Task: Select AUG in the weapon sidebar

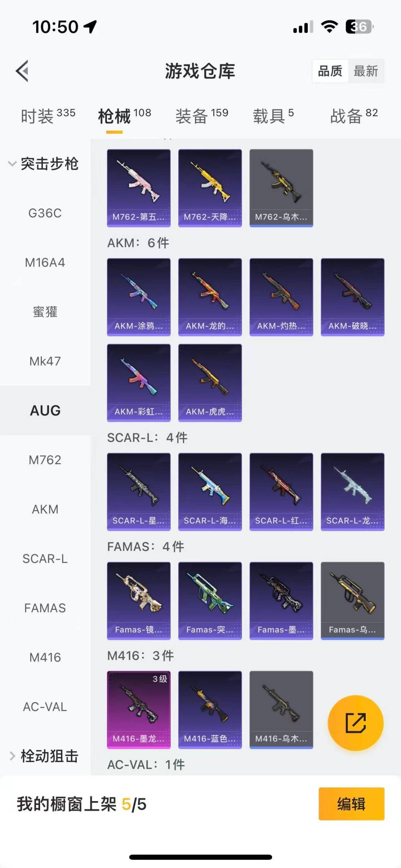Action: point(45,410)
